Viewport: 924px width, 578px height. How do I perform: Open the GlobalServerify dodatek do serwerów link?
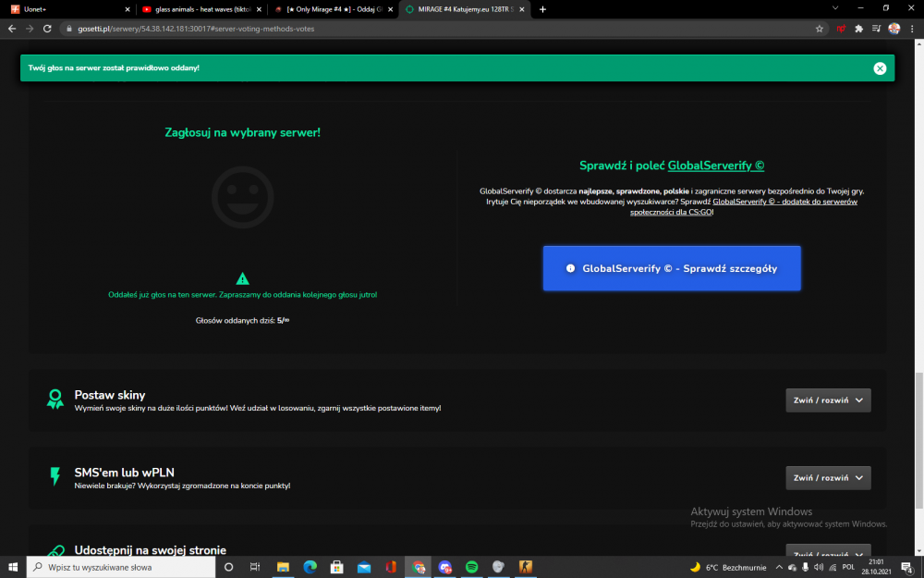(744, 206)
